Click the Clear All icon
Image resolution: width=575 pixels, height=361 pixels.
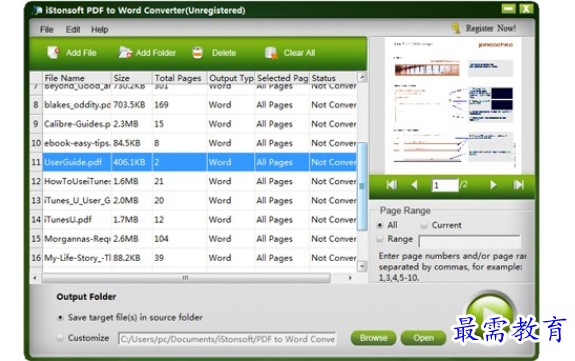(271, 53)
